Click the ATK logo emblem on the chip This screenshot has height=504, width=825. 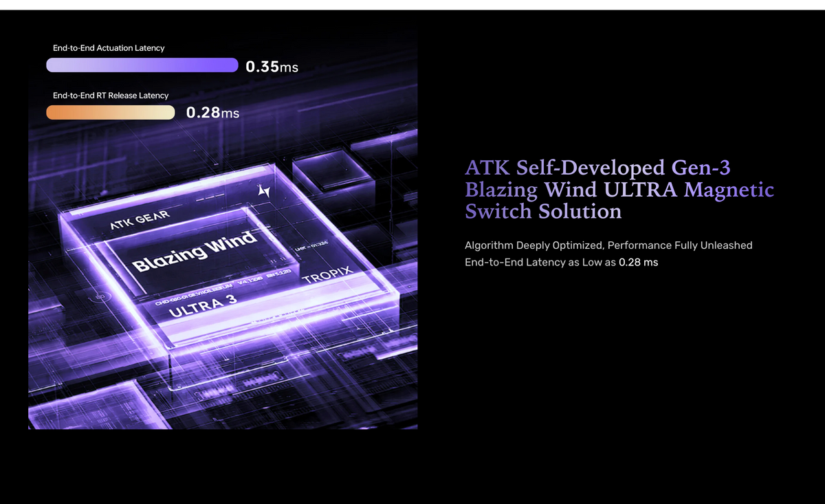(264, 190)
